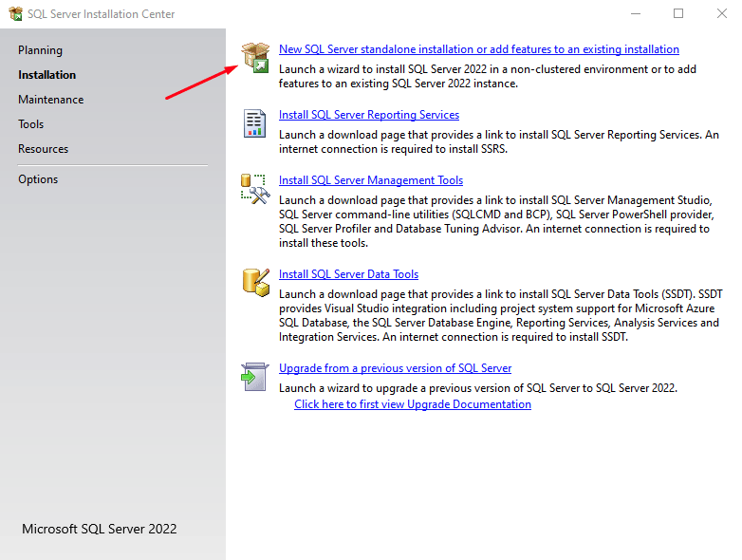Click the Management Tools hammer and wrench icon
This screenshot has height=560, width=742.
tap(255, 189)
